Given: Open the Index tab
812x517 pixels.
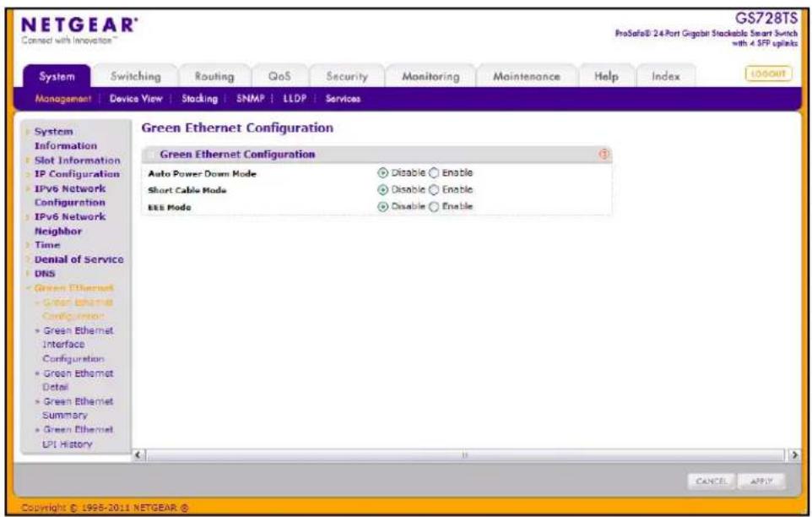Looking at the screenshot, I should coord(665,77).
